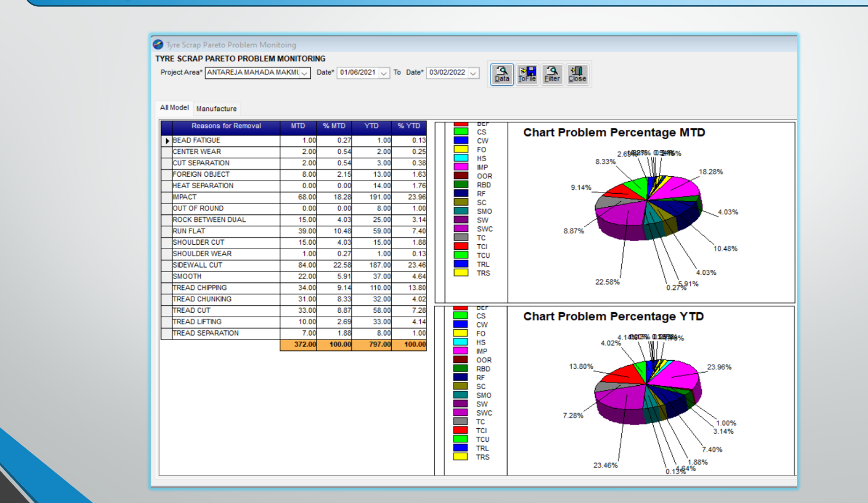This screenshot has width=868, height=503.
Task: Sort by Reasons for Removal header
Action: click(226, 126)
